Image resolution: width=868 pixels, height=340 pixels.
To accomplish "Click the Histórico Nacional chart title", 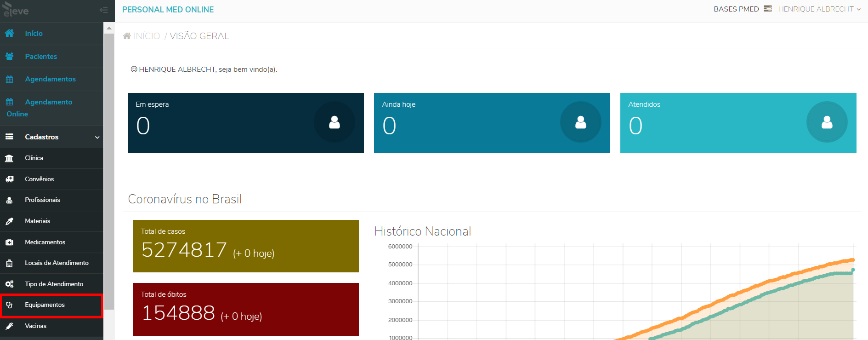I will tap(423, 231).
